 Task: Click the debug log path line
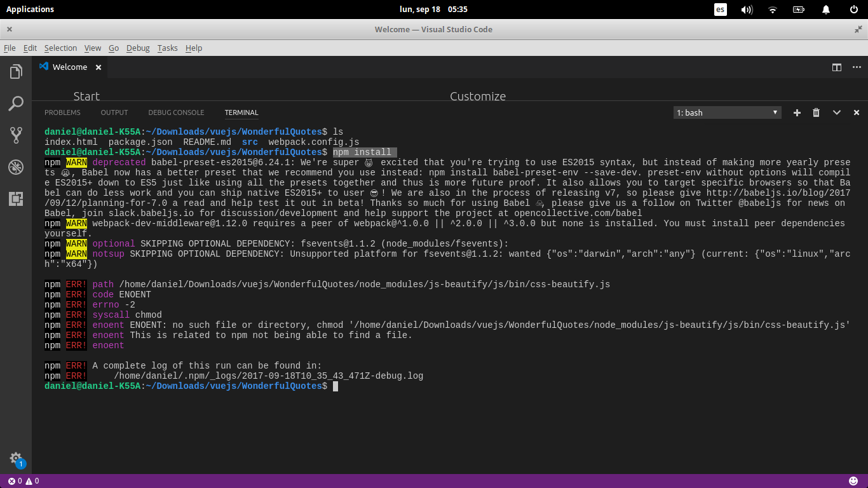(268, 376)
